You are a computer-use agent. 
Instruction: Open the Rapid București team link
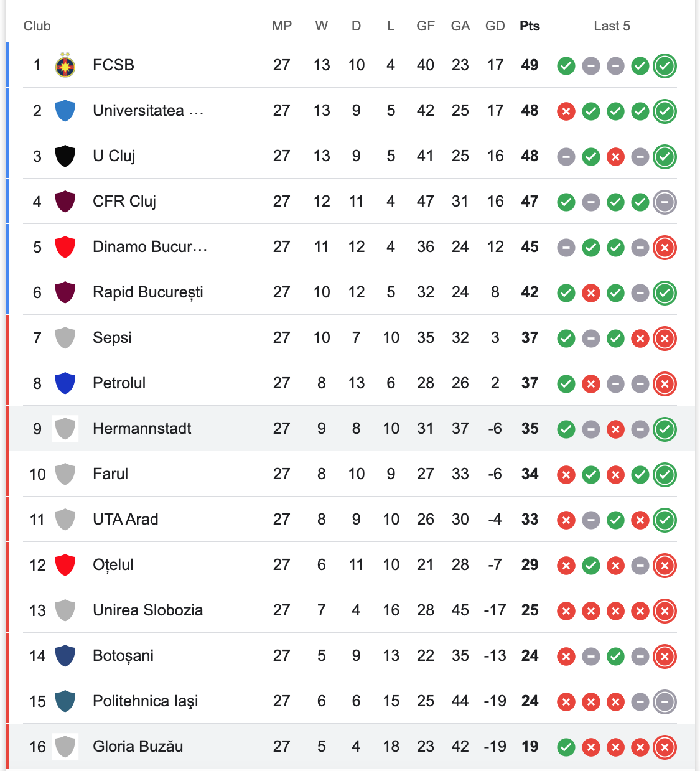click(x=148, y=292)
